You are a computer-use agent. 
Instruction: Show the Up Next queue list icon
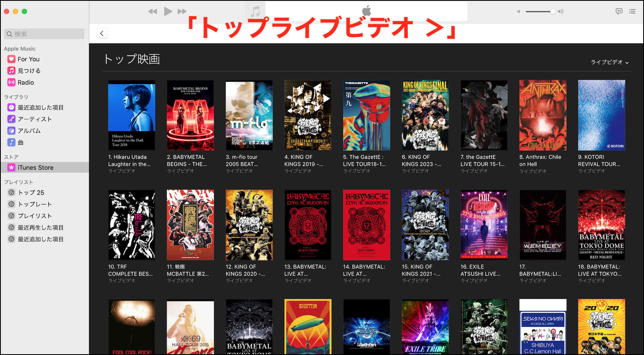[x=632, y=11]
